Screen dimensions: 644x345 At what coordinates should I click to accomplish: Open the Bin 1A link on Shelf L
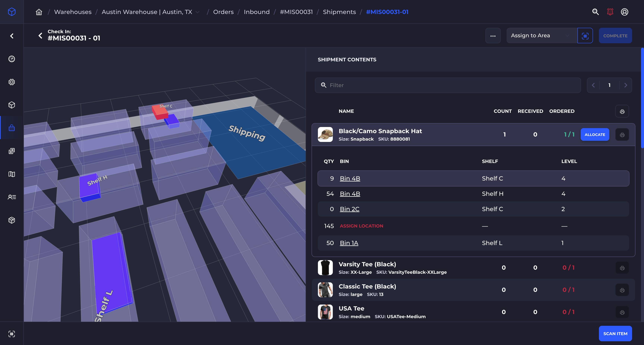click(x=349, y=243)
